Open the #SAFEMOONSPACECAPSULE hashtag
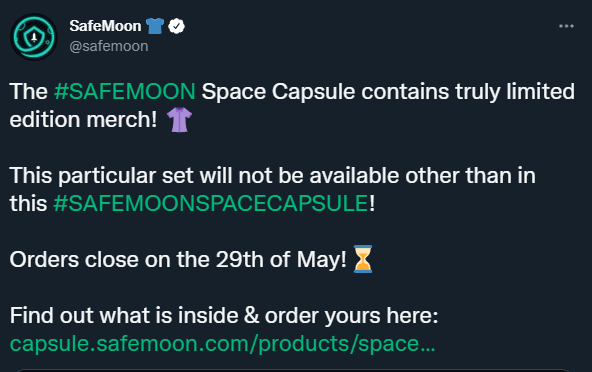Screen dimensions: 592x372 click(211, 204)
